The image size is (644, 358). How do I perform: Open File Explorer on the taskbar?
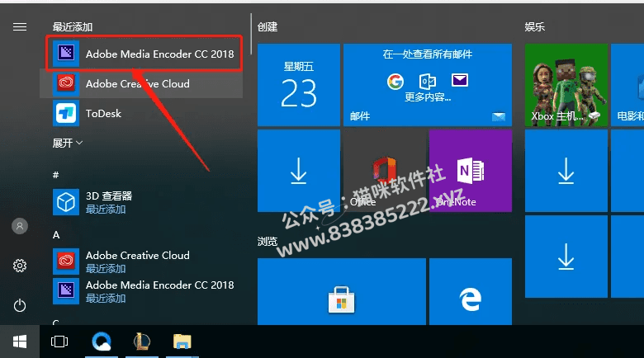[182, 342]
